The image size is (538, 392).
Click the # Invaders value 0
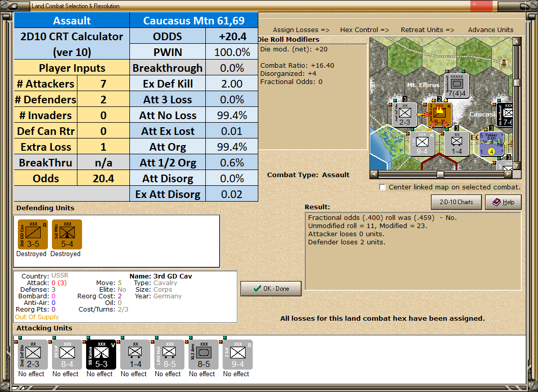(103, 115)
